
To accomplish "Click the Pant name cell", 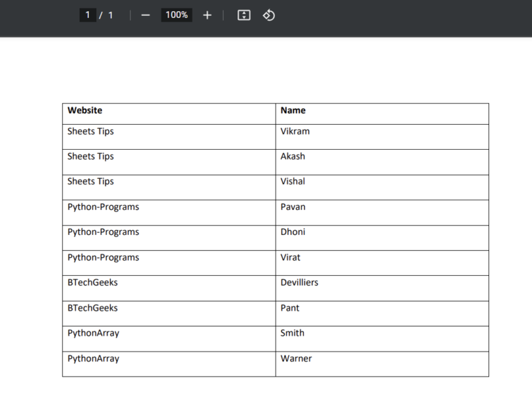I will tap(290, 308).
